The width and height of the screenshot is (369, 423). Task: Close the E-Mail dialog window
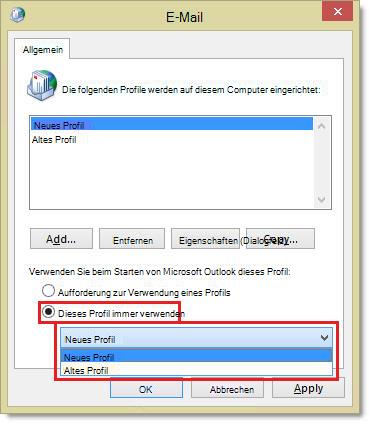pos(337,12)
